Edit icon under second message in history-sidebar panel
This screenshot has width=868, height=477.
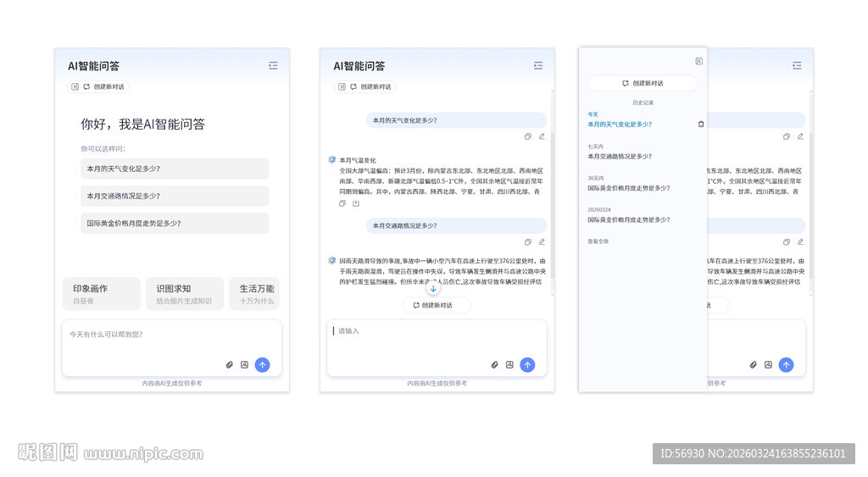tap(800, 242)
